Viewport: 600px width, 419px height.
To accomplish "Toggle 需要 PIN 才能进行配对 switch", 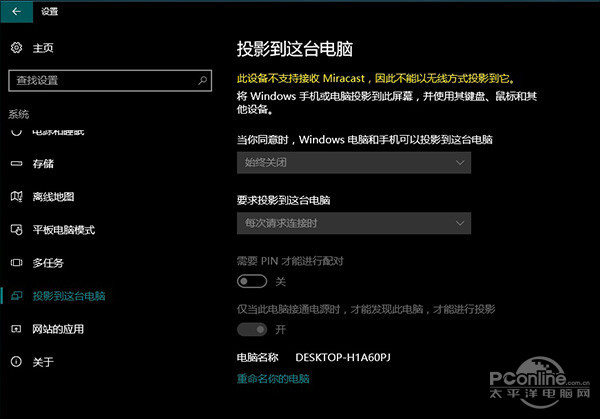I will click(252, 281).
